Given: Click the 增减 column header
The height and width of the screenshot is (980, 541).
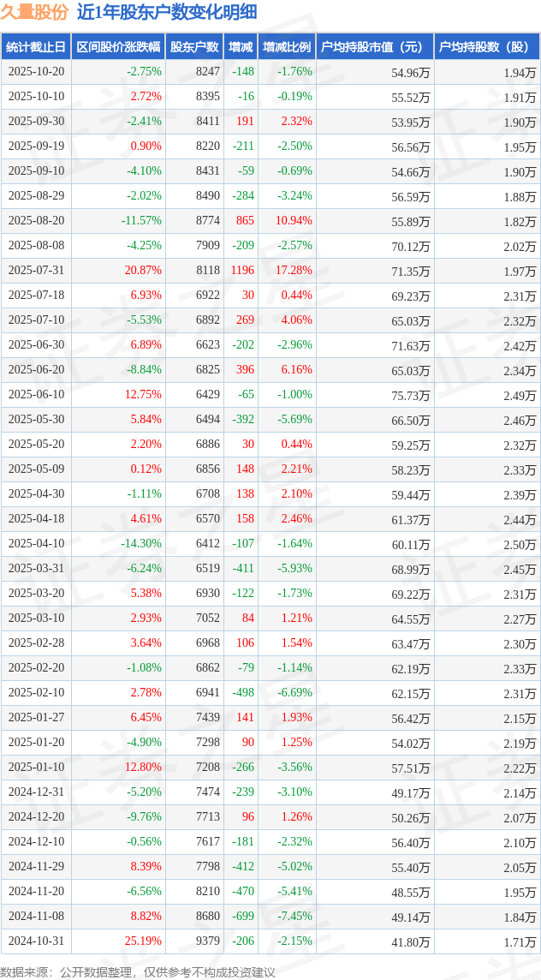Looking at the screenshot, I should pos(241,47).
